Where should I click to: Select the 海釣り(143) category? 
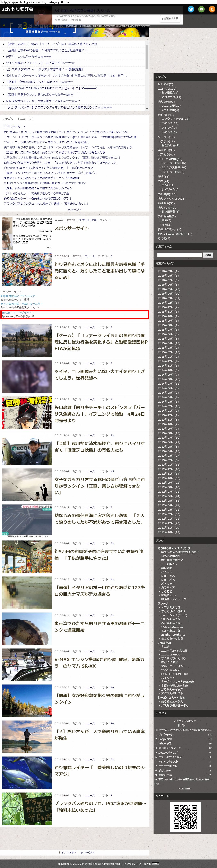coord(166,115)
